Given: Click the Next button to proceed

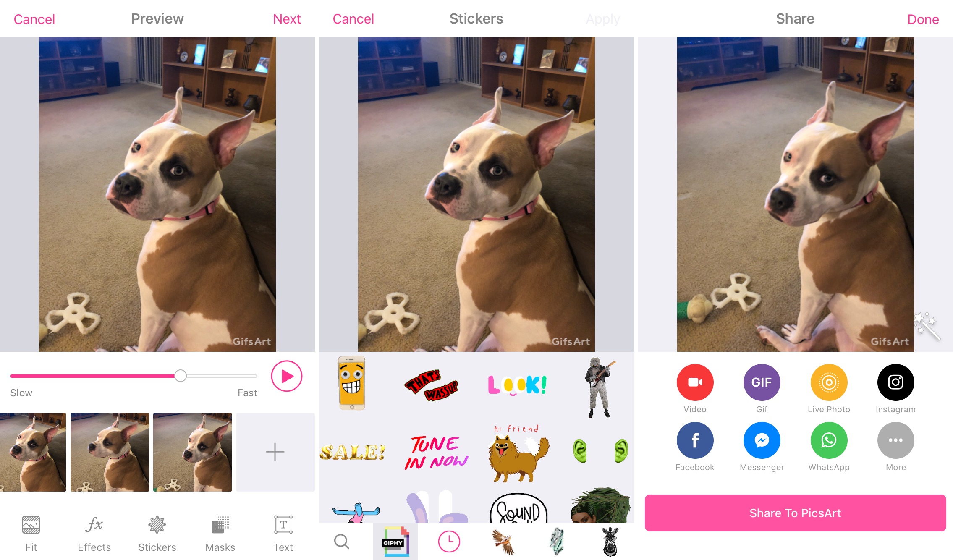Looking at the screenshot, I should coord(286,18).
